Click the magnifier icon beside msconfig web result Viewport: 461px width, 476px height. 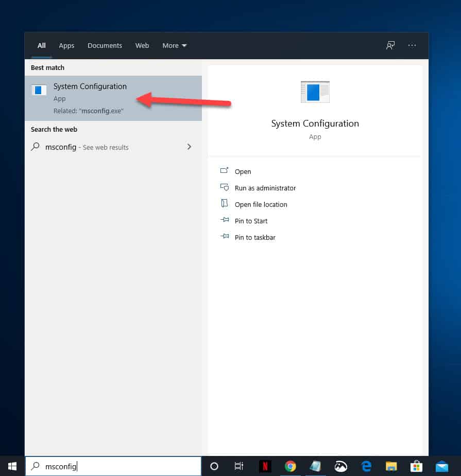(x=35, y=147)
